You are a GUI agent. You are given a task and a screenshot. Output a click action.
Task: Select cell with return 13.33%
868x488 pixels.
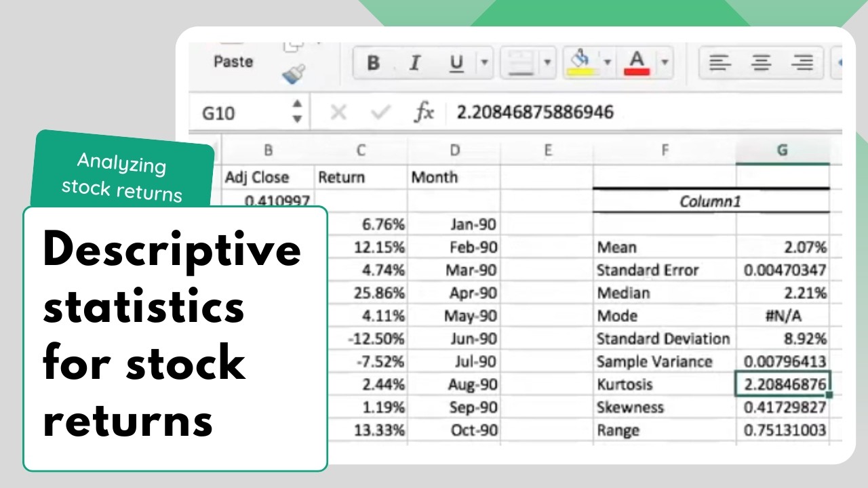click(x=366, y=430)
